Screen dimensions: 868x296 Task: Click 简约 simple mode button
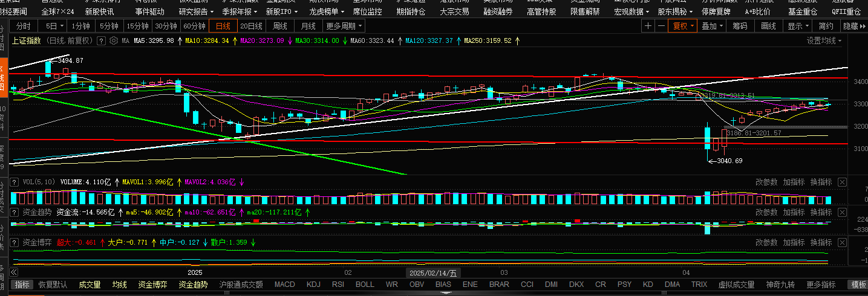coord(826,26)
